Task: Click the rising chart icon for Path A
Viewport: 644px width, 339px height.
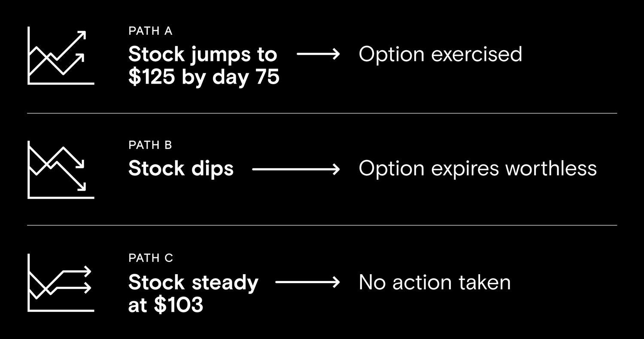Action: tap(60, 56)
